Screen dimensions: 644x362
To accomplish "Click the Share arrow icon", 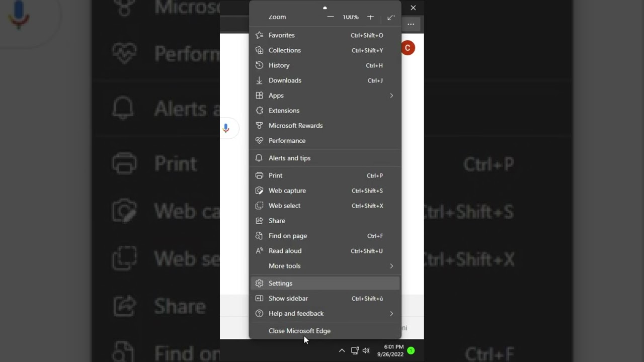I will point(259,221).
